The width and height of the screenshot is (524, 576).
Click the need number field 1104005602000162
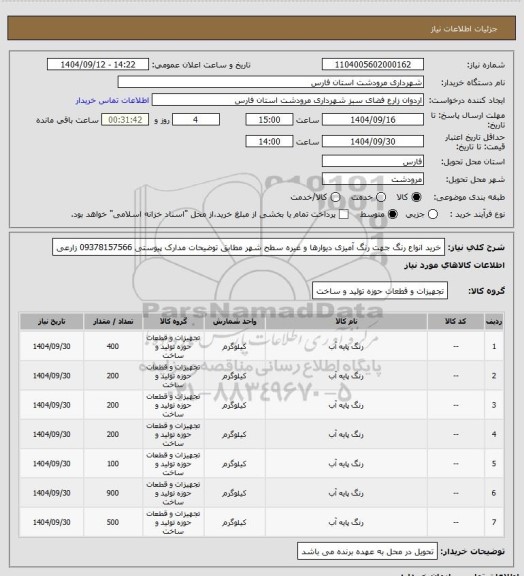pos(373,64)
